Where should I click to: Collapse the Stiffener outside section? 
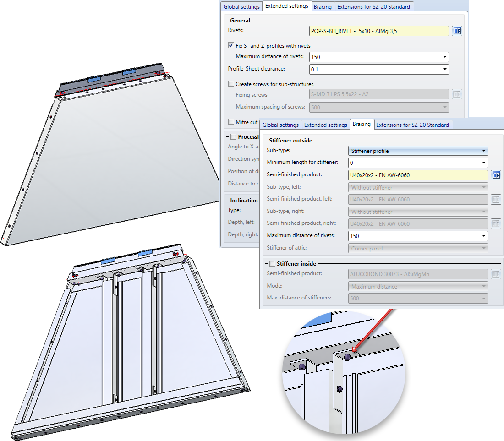(x=266, y=141)
